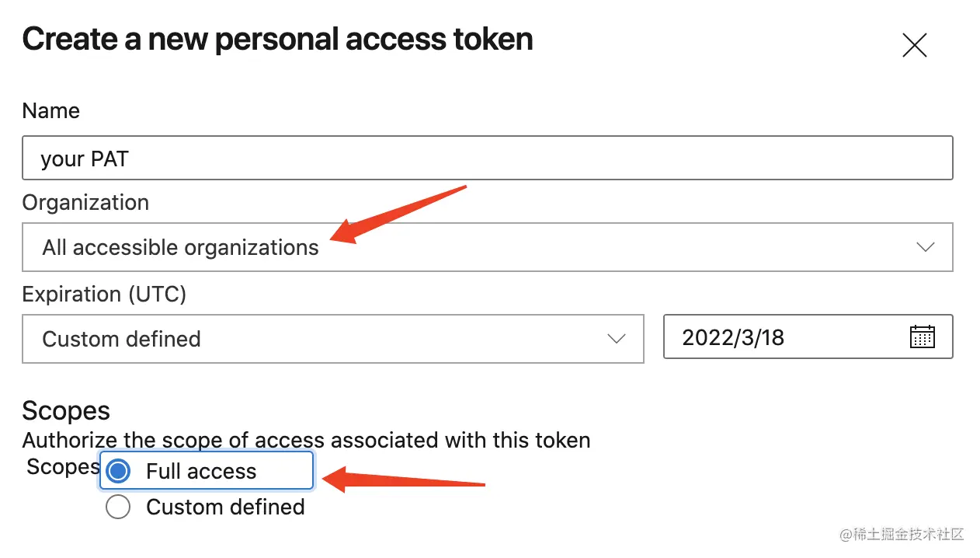Screen dimensions: 980x558
Task: Select the Full access radio button
Action: tap(118, 471)
